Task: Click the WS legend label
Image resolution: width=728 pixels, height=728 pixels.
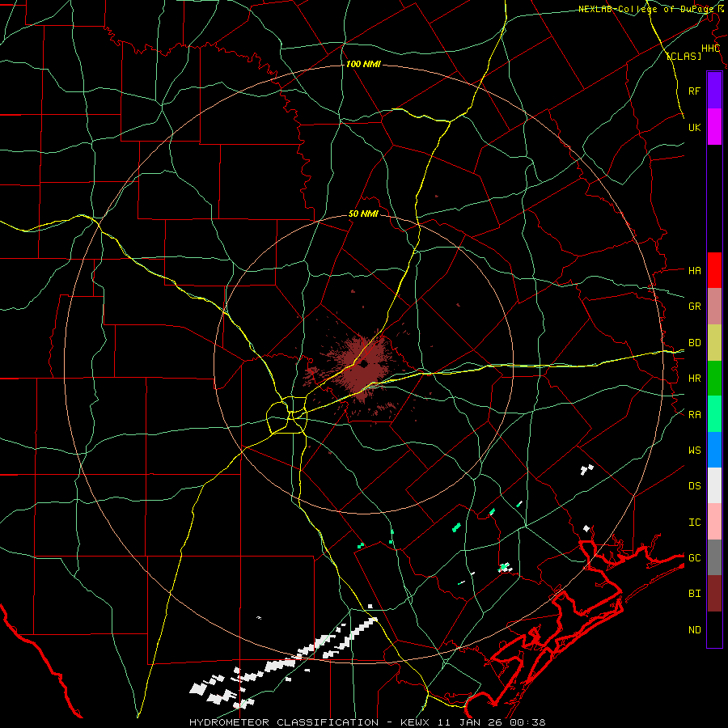Action: pos(694,451)
